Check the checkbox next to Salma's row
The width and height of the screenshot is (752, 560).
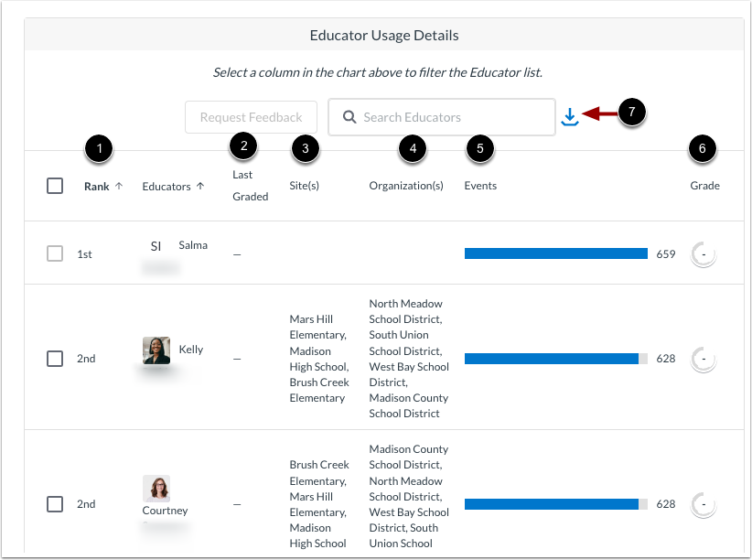(x=55, y=253)
